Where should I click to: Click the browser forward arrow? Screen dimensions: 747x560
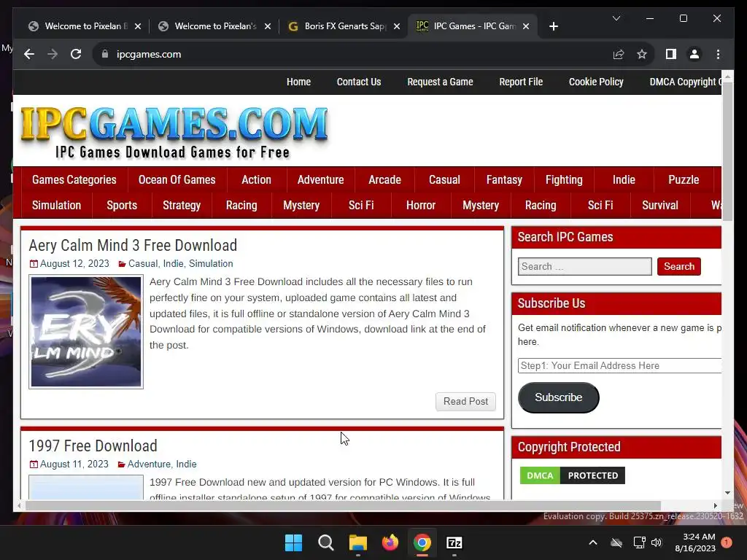[x=53, y=54]
